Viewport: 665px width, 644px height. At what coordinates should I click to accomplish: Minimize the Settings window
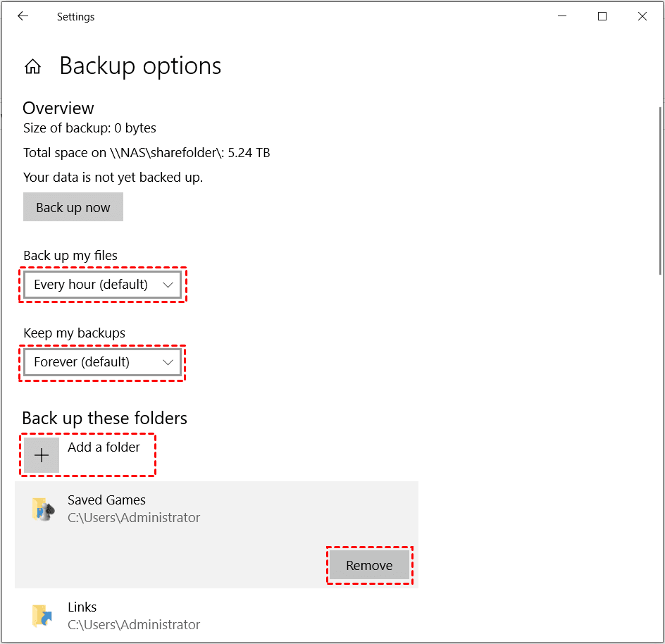point(562,16)
